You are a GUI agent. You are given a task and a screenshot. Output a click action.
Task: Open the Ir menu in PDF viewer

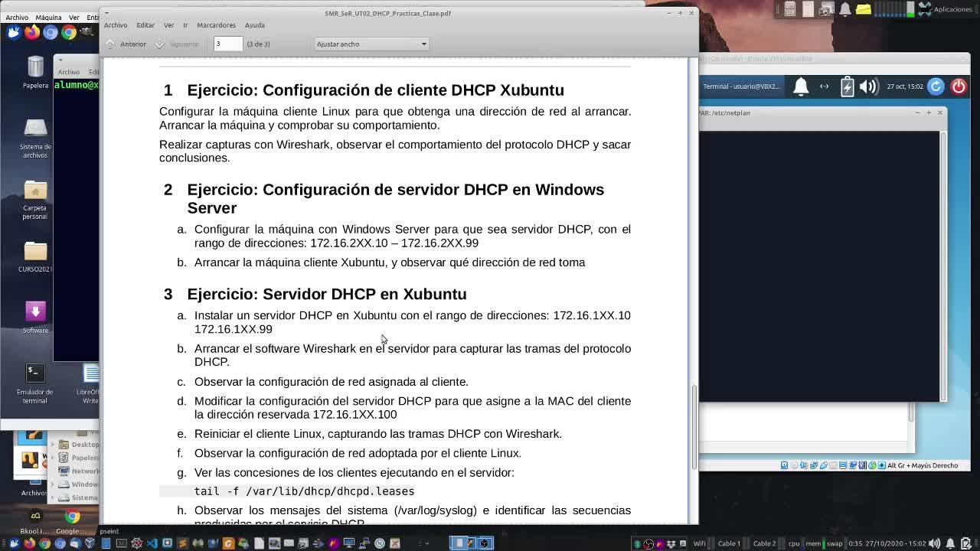coord(185,25)
